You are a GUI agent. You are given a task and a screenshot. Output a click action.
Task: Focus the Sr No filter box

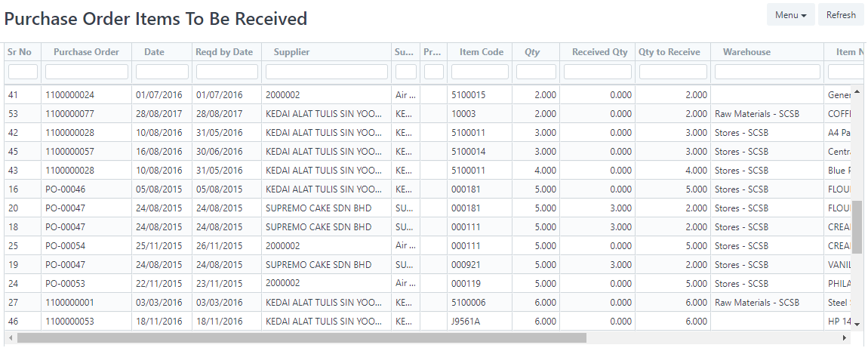pyautogui.click(x=23, y=72)
